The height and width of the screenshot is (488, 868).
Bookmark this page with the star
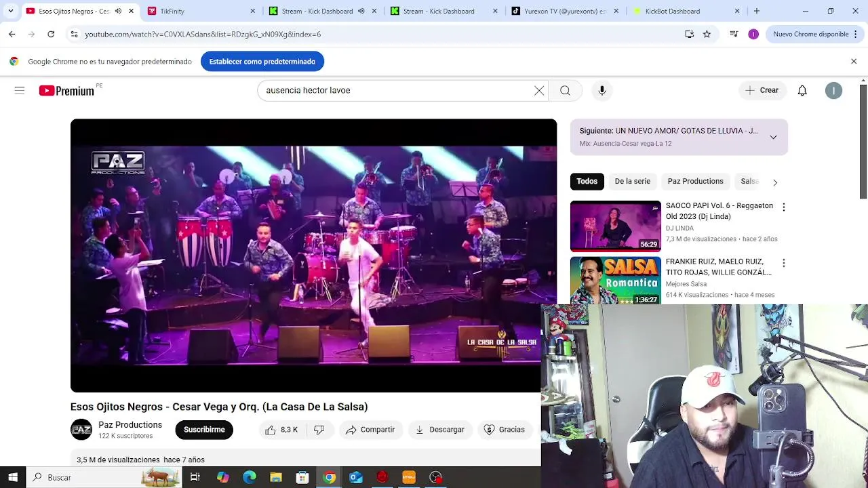point(707,34)
